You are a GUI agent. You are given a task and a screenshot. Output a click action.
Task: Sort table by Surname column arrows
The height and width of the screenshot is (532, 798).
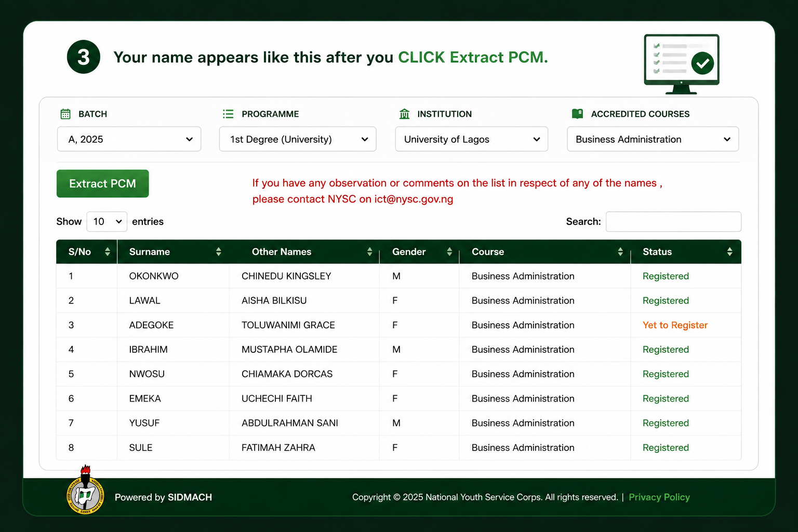click(x=219, y=252)
